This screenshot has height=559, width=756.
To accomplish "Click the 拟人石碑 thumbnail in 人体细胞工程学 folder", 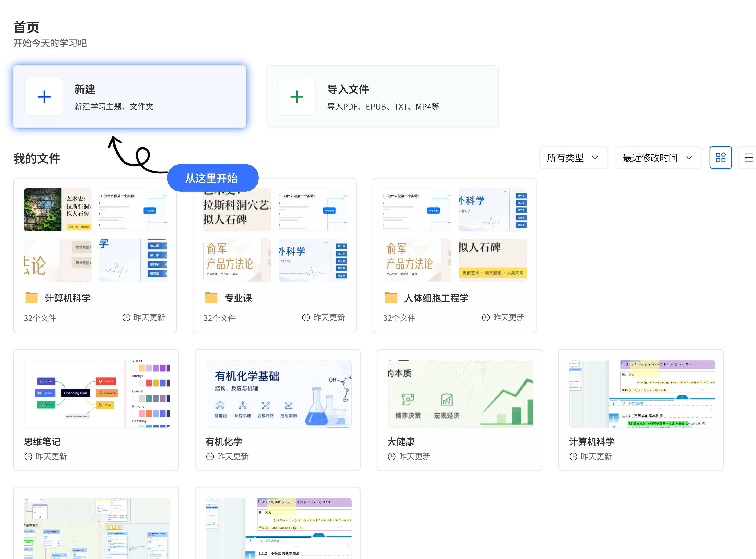I will (492, 261).
